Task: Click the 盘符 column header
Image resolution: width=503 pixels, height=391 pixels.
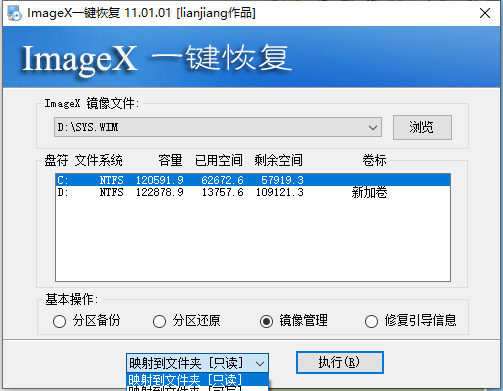Action: click(x=56, y=160)
